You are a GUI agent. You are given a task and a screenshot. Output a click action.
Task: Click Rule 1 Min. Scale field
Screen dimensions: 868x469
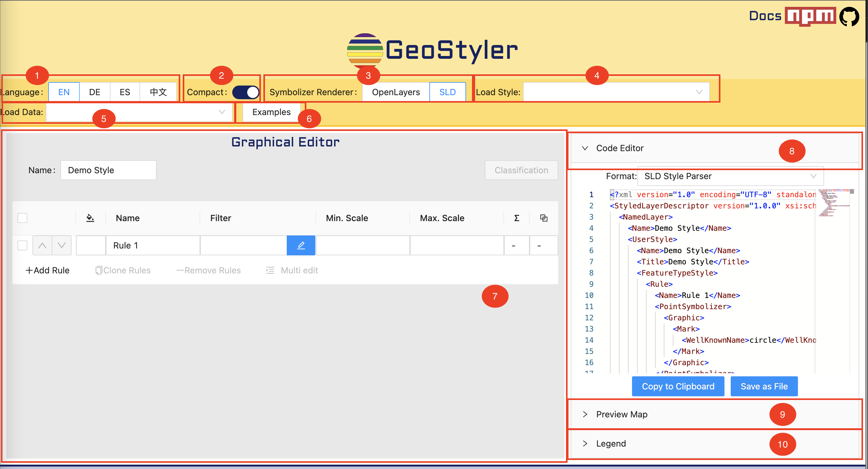click(363, 245)
